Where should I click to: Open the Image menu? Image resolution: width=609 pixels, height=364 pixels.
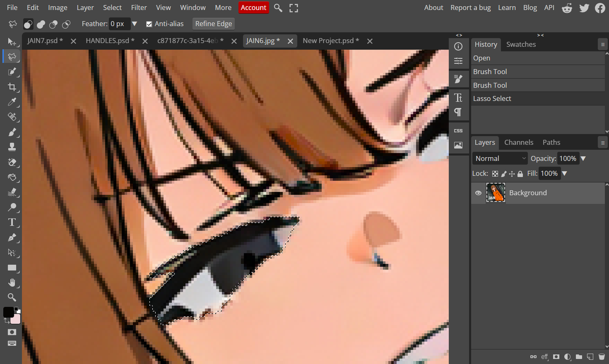tap(58, 8)
